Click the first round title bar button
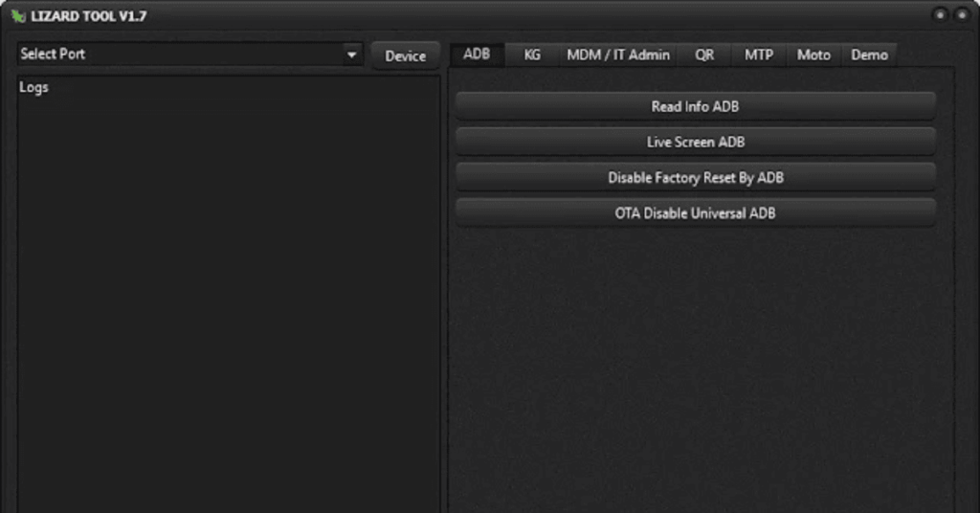The width and height of the screenshot is (980, 513). point(940,14)
